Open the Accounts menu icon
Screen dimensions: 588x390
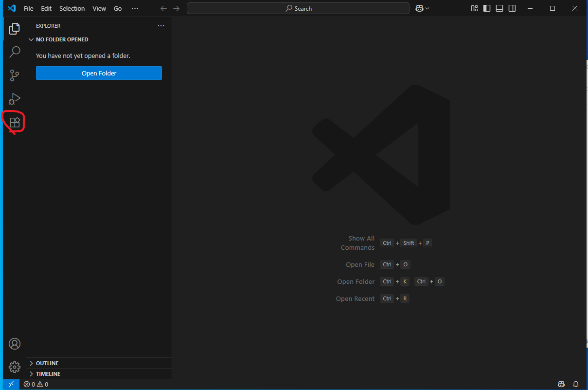[15, 344]
